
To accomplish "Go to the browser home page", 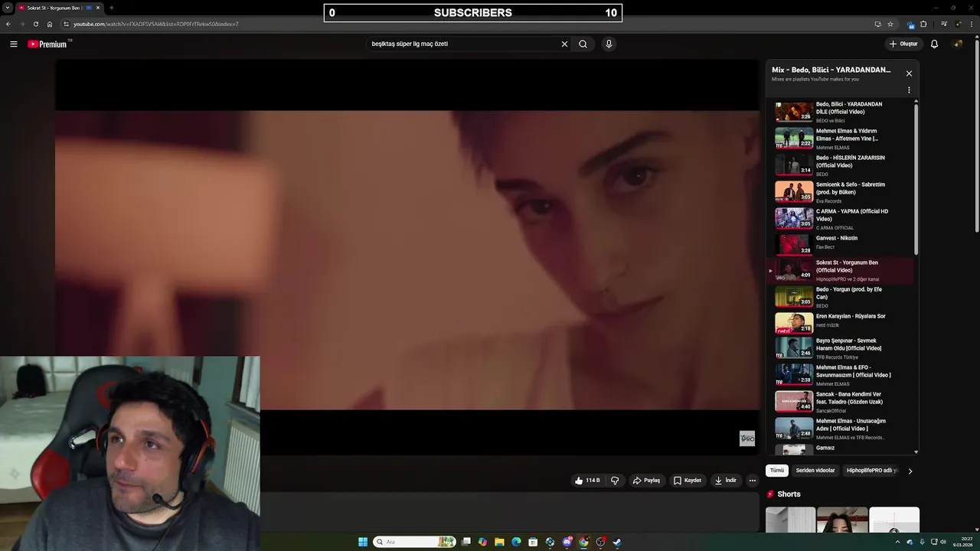I will point(50,24).
